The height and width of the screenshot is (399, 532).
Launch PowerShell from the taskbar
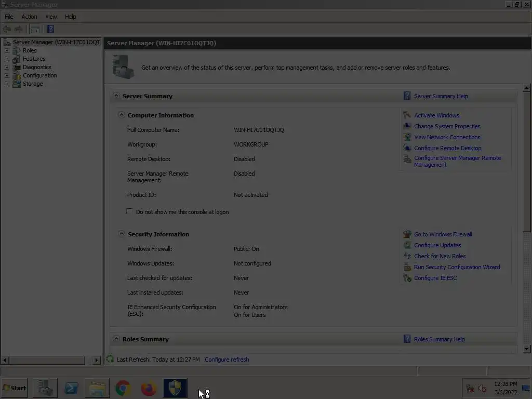pyautogui.click(x=71, y=388)
